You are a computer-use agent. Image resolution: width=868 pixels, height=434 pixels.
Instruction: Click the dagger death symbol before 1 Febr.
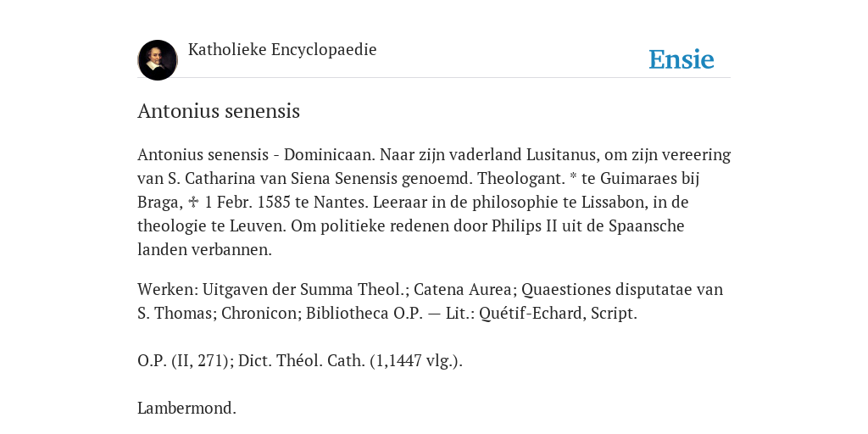click(x=194, y=202)
